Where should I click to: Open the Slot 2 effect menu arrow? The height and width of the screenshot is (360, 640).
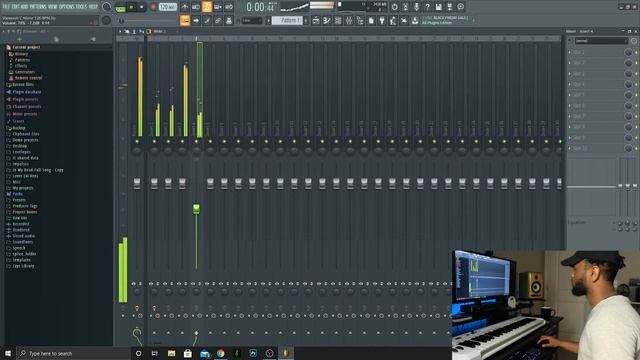570,63
